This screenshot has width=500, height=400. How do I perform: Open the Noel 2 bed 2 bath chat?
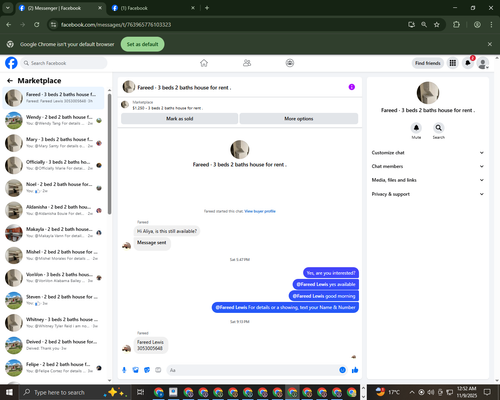coord(53,188)
